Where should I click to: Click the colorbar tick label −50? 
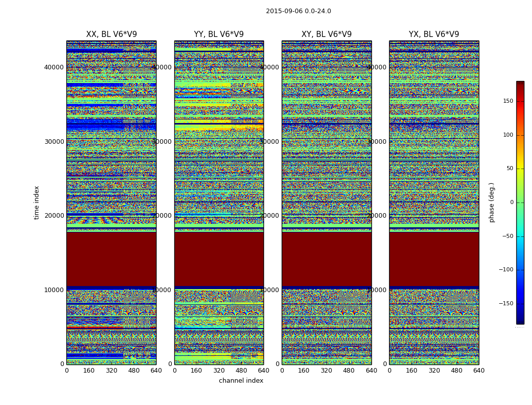508,236
